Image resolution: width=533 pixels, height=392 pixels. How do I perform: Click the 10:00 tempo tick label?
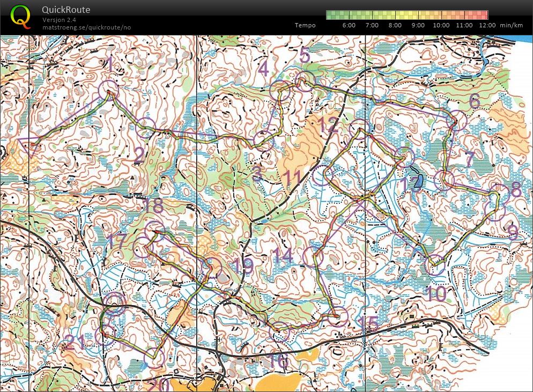click(x=441, y=25)
